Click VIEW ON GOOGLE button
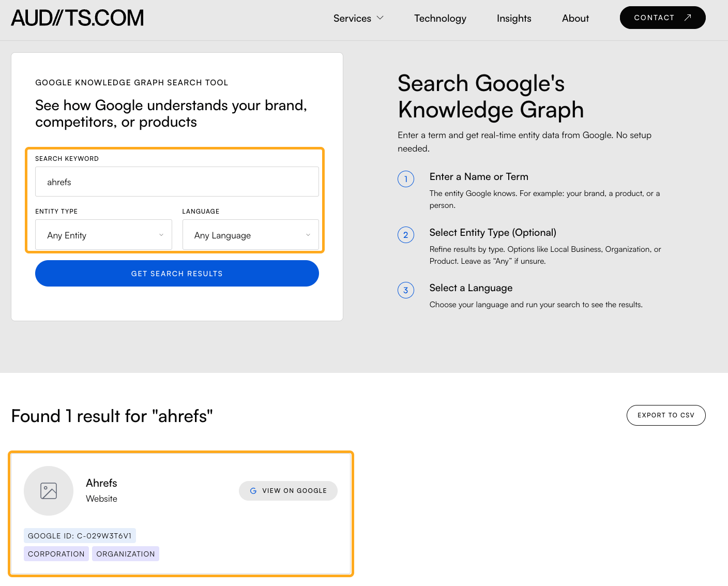 pos(288,491)
